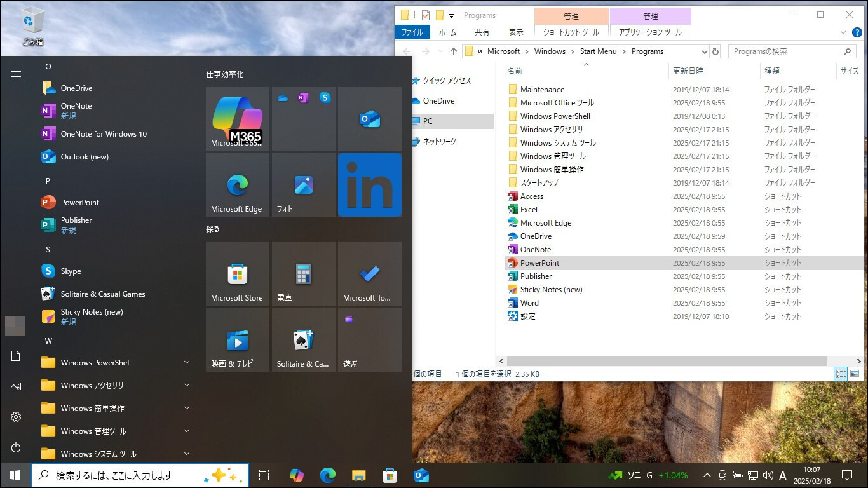Open the LinkedIn tile

coord(370,185)
